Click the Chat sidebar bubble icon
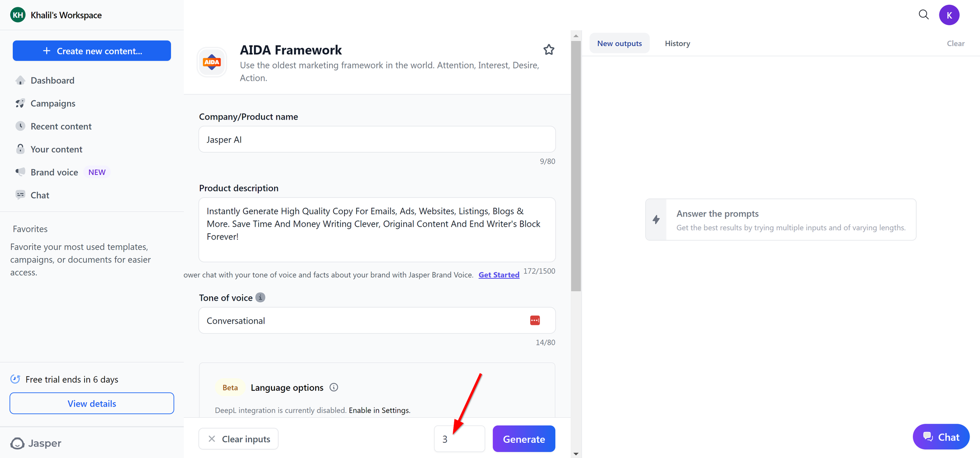 pyautogui.click(x=20, y=195)
